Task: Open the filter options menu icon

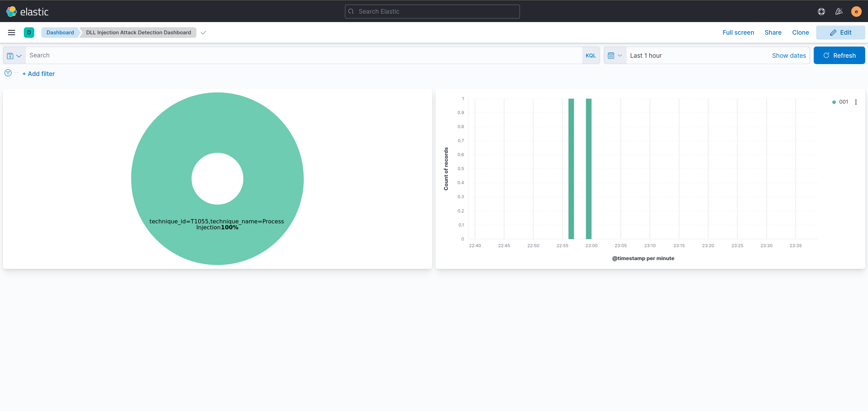Action: click(x=8, y=73)
